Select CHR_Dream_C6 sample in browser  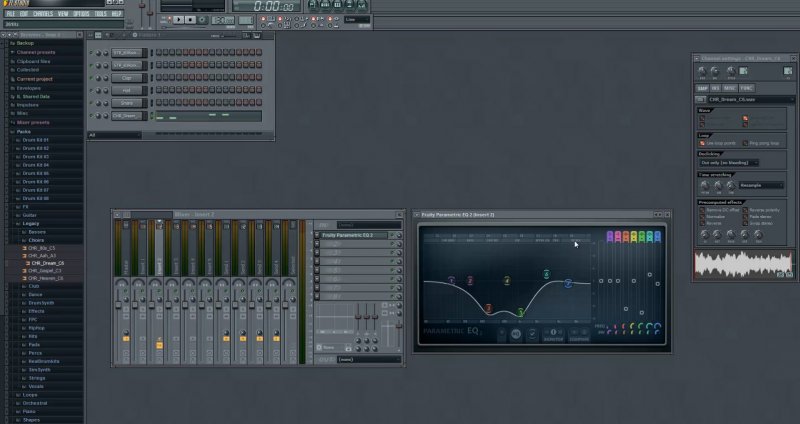click(46, 262)
